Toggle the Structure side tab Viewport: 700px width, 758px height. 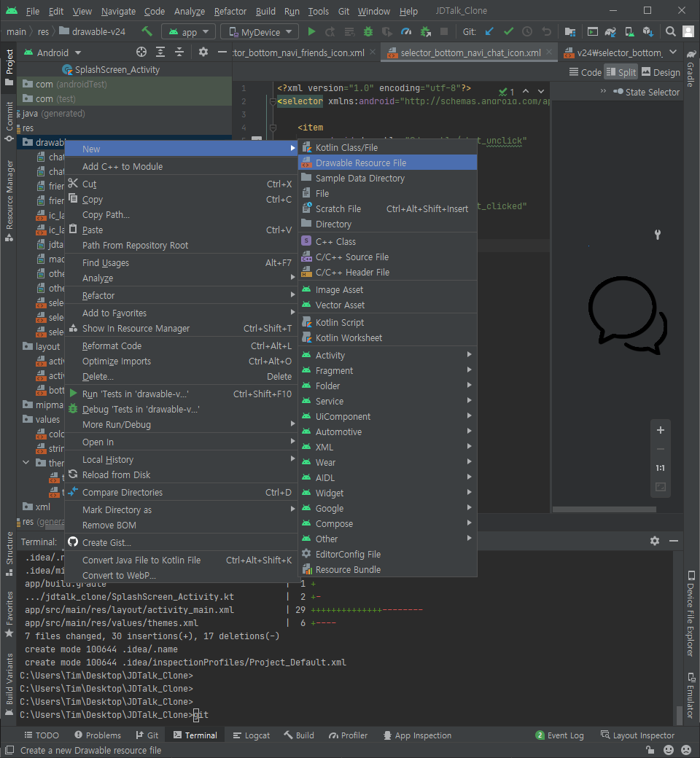[9, 553]
